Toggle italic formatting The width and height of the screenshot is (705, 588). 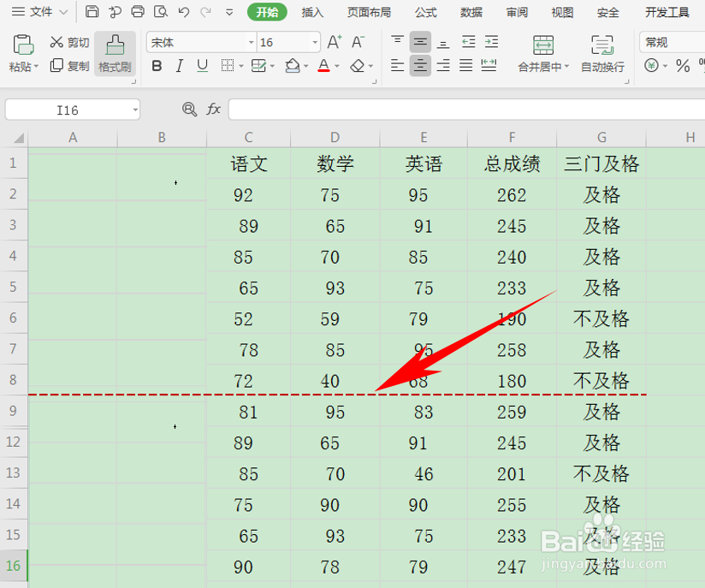click(x=180, y=66)
